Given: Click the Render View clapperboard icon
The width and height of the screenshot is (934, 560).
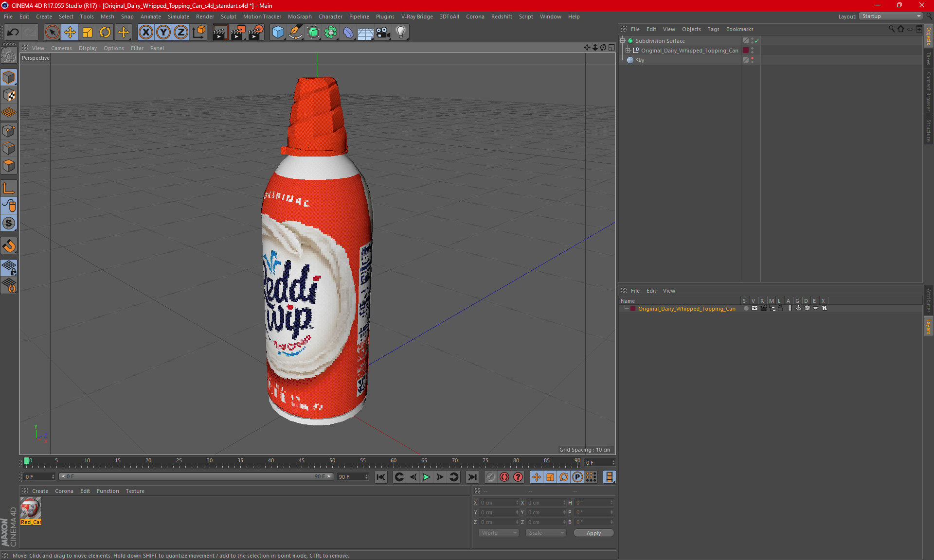Looking at the screenshot, I should 220,33.
